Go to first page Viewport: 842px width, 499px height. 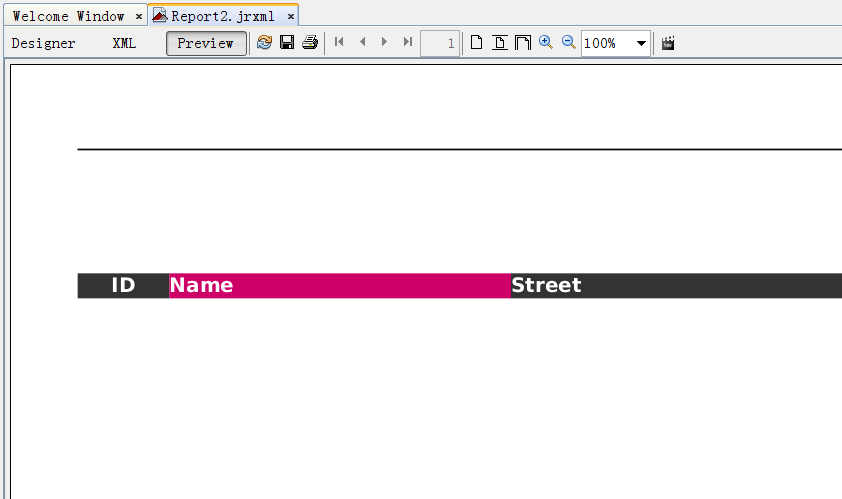(339, 42)
